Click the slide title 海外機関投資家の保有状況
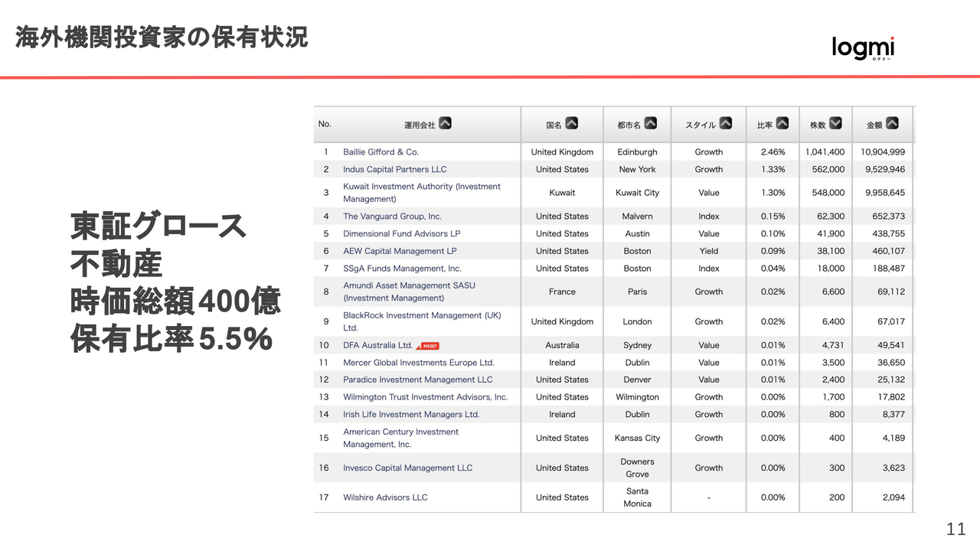 [x=162, y=37]
